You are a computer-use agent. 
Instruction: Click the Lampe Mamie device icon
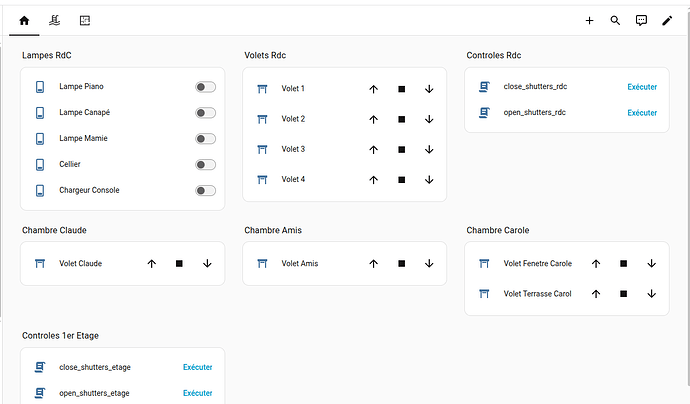point(40,139)
